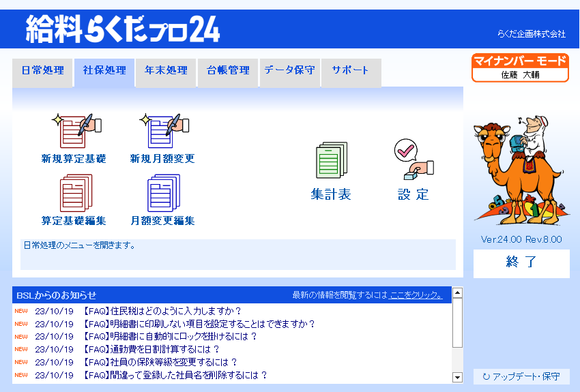The height and width of the screenshot is (392, 580).
Task: Open the サポート tab
Action: 351,72
